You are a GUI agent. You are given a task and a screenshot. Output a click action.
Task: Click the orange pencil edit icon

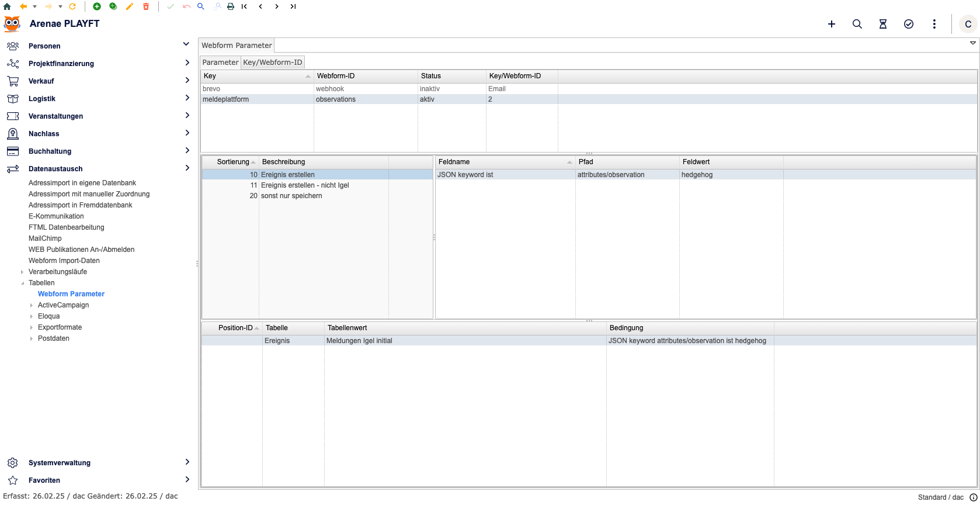pyautogui.click(x=130, y=6)
